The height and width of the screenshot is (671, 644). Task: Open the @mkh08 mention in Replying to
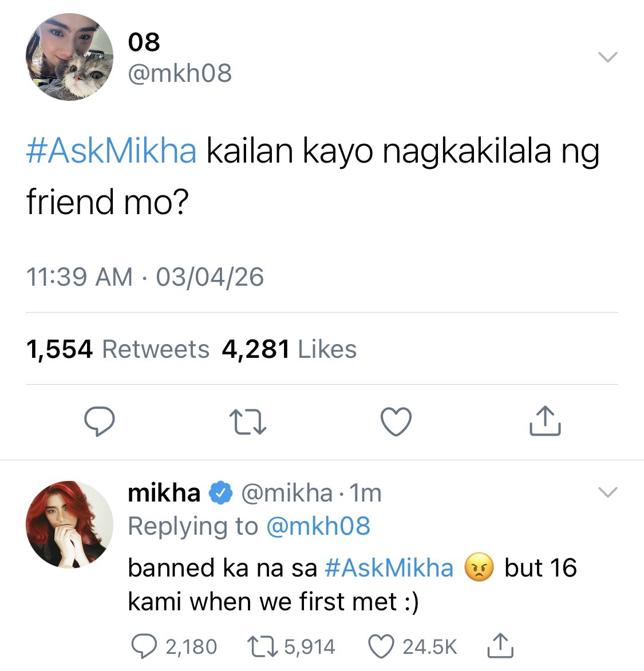coord(318,526)
